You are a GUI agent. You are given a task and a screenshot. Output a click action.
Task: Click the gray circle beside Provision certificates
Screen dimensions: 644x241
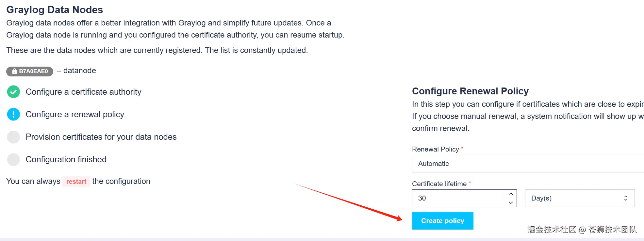pyautogui.click(x=13, y=137)
